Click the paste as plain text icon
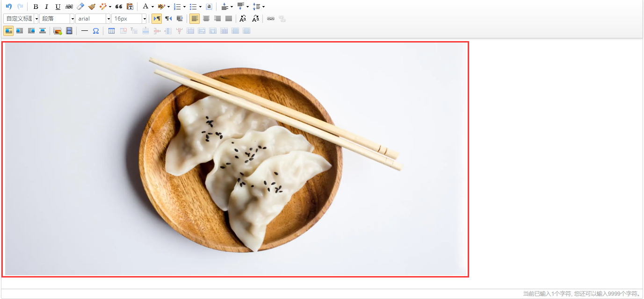 (130, 7)
